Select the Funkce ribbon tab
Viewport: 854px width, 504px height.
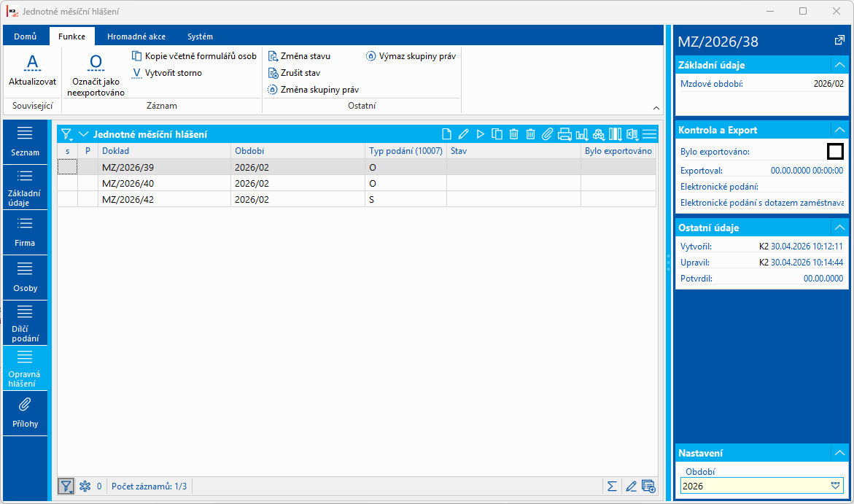(x=72, y=36)
